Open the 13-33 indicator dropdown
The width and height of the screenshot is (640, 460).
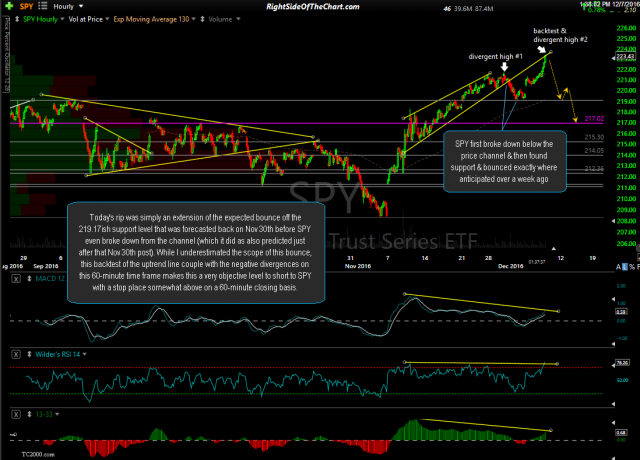click(x=57, y=414)
